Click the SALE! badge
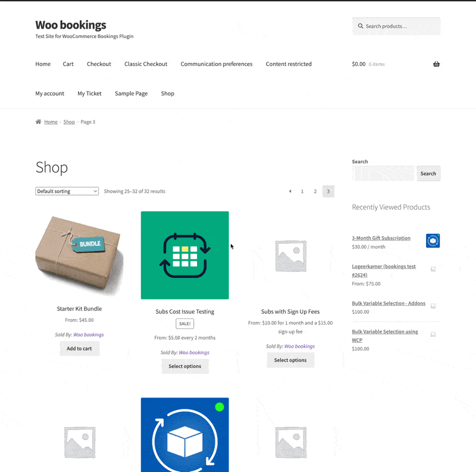Viewport: 476px width, 472px height. (x=185, y=324)
